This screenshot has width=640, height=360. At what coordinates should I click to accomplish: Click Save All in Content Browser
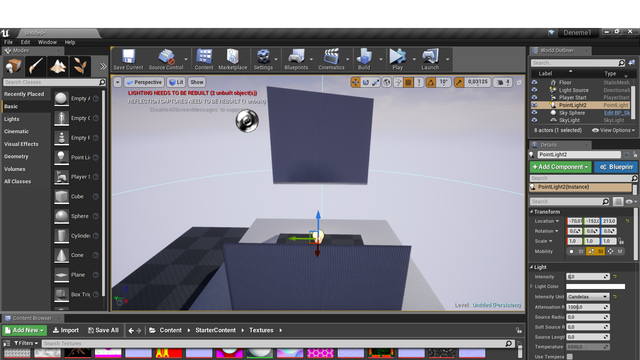[103, 330]
